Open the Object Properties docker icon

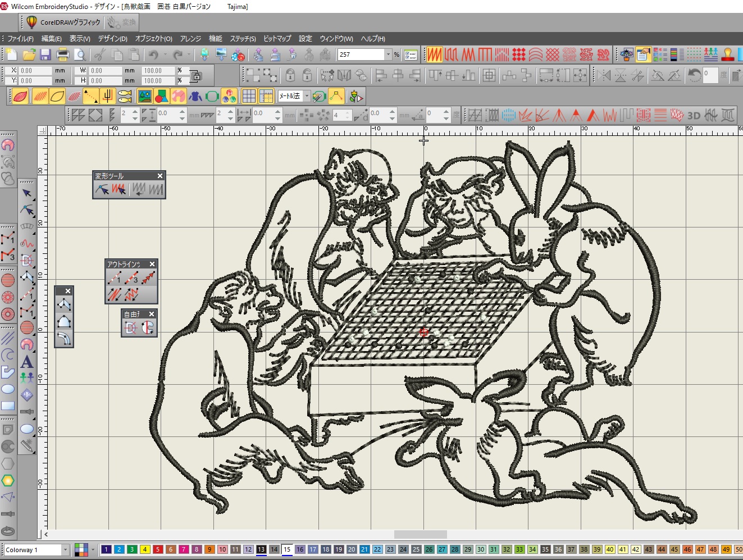coord(644,54)
